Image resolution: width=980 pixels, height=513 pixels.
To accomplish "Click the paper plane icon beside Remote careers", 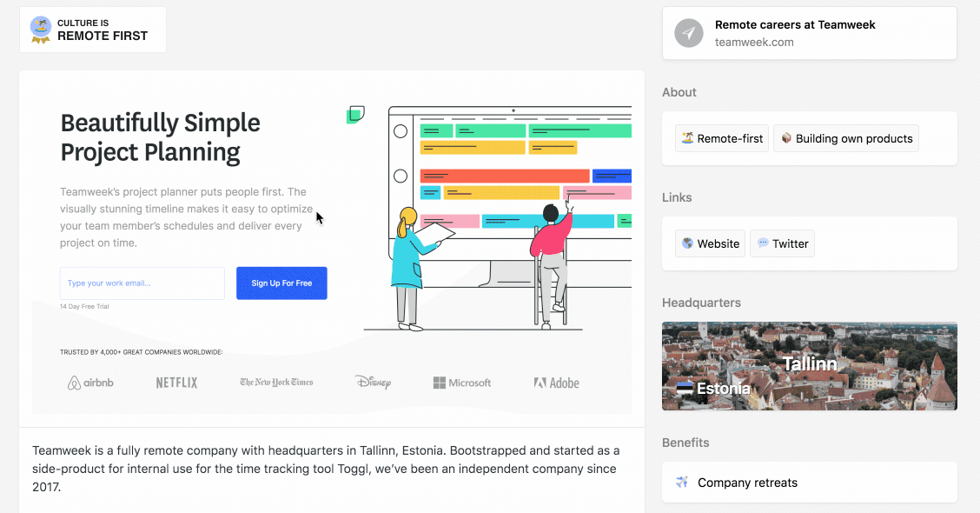I will click(689, 33).
